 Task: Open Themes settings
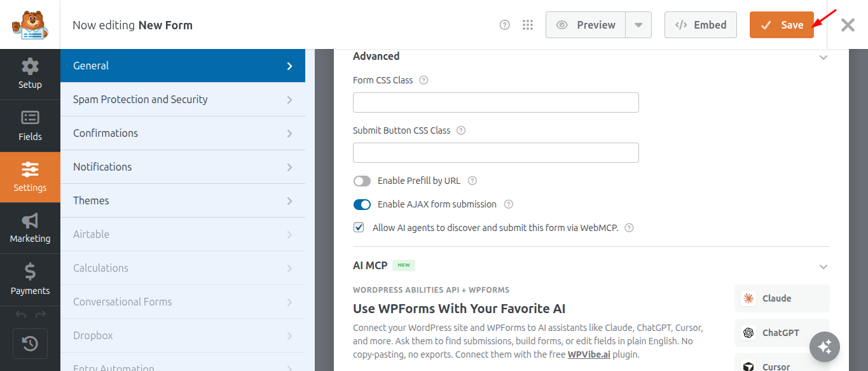pyautogui.click(x=183, y=200)
